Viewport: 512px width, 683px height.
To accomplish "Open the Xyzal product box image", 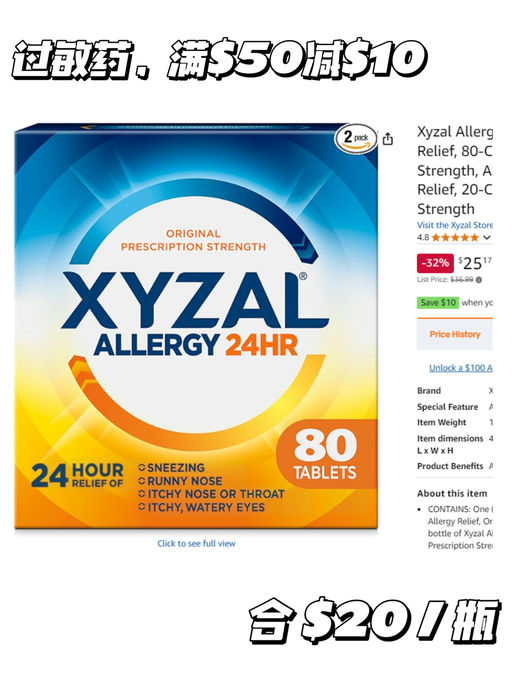I will point(196,327).
